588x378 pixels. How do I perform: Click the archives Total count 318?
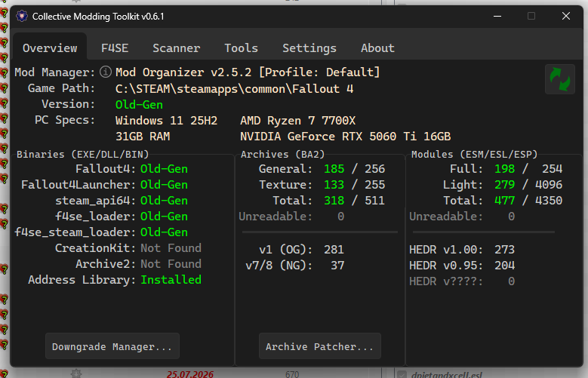pyautogui.click(x=334, y=200)
